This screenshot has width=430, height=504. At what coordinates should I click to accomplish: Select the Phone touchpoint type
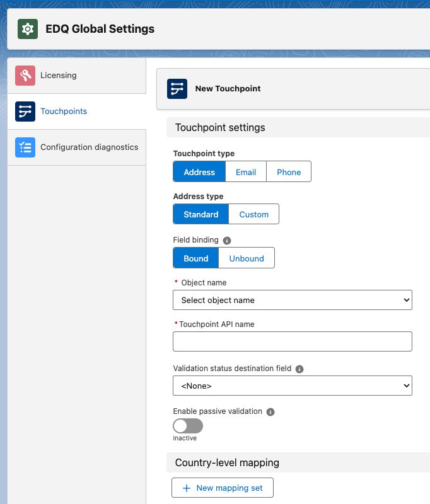click(289, 172)
